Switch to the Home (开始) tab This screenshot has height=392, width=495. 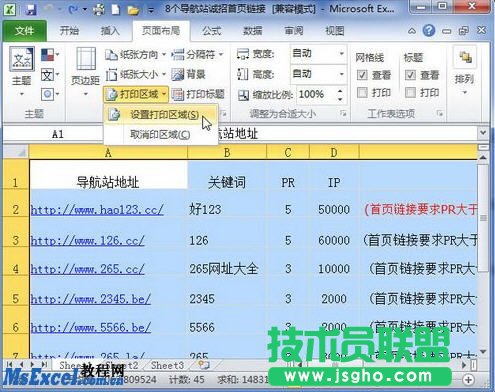point(69,31)
